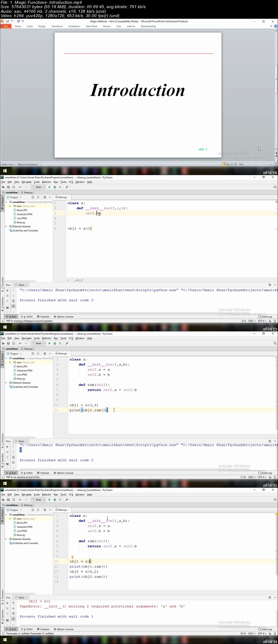
Task: Switch PowerPoint to Normal view button
Action: point(224,164)
